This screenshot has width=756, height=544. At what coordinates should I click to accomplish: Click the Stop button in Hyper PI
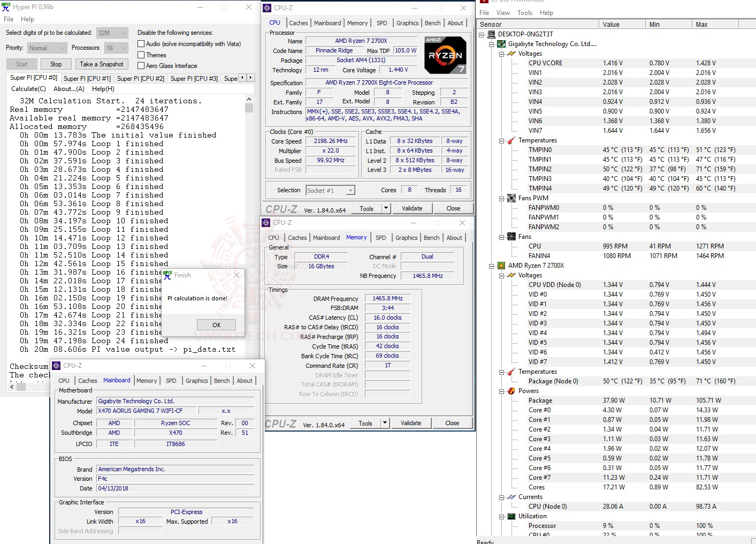tap(56, 64)
